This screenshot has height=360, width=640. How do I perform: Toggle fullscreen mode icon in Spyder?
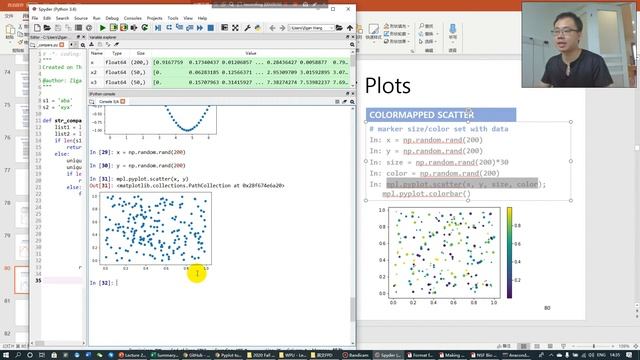coord(236,28)
